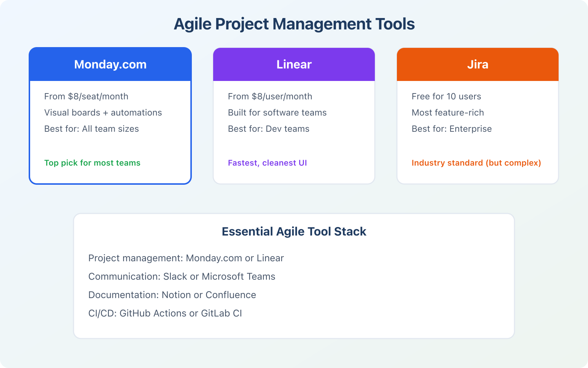Select 'Industry standard (but complex)' label
Image resolution: width=588 pixels, height=368 pixels.
(476, 163)
